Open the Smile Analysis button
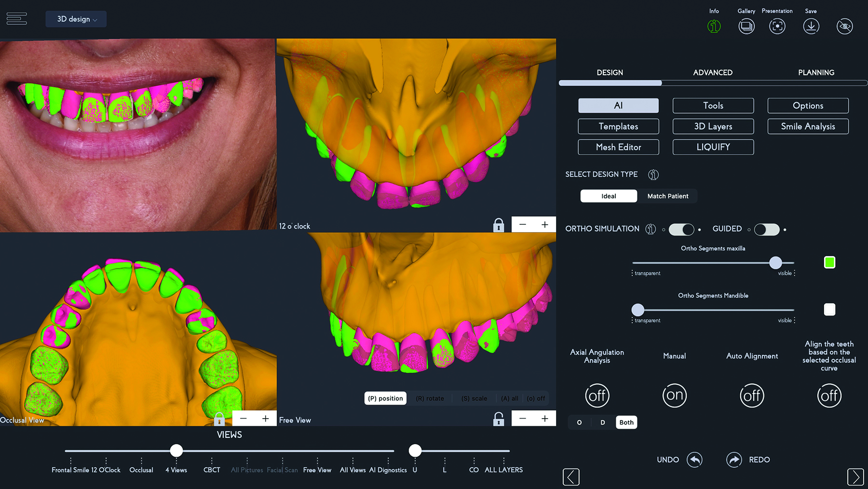This screenshot has height=489, width=868. (x=808, y=126)
